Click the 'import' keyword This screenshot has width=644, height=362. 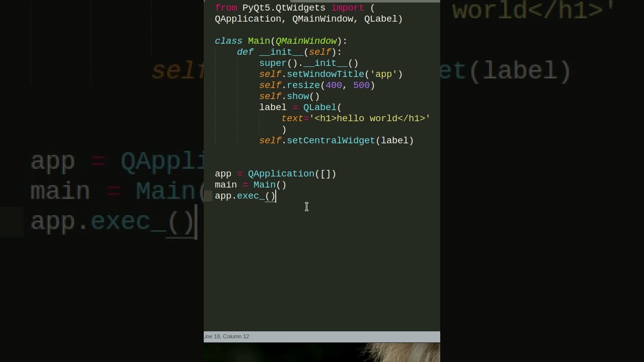click(x=347, y=8)
